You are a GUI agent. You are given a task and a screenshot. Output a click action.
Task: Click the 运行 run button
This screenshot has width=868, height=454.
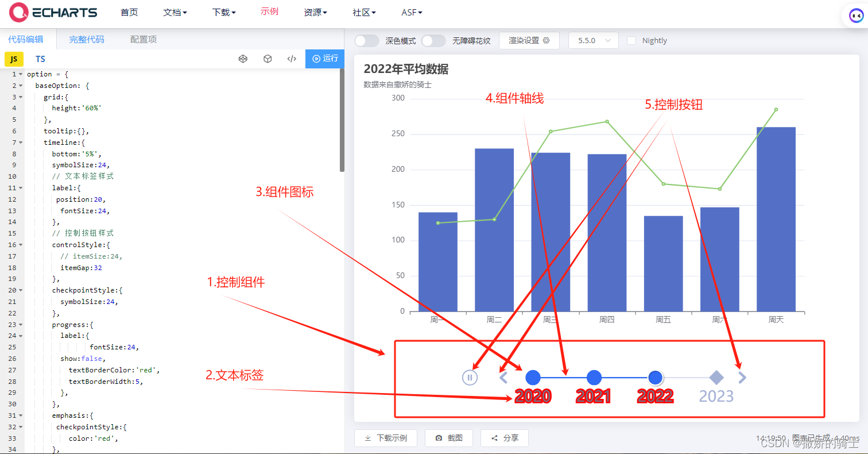324,59
